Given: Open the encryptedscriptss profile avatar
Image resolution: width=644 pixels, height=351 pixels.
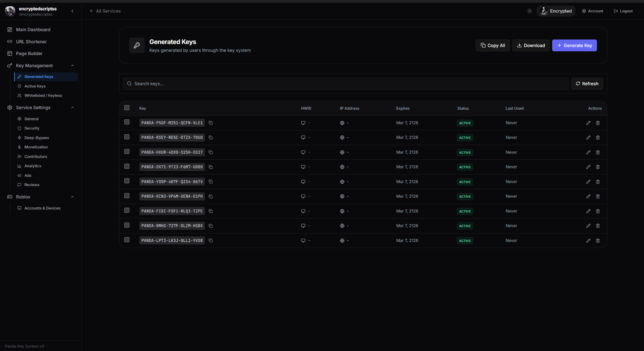Looking at the screenshot, I should (x=10, y=11).
